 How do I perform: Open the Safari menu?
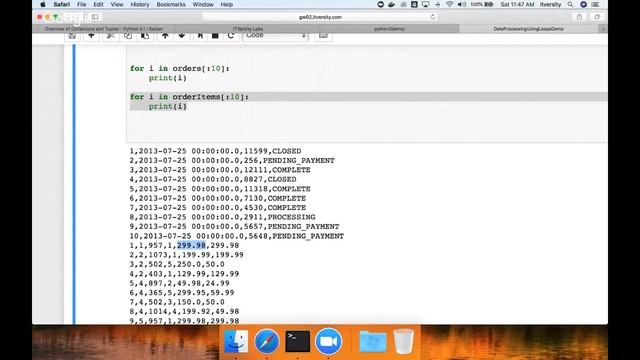[x=62, y=4]
